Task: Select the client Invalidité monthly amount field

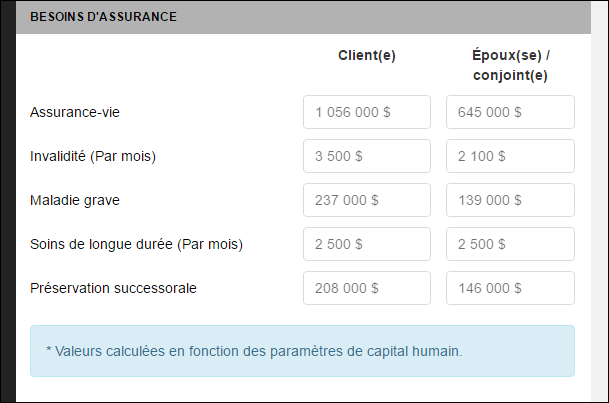Action: 367,156
